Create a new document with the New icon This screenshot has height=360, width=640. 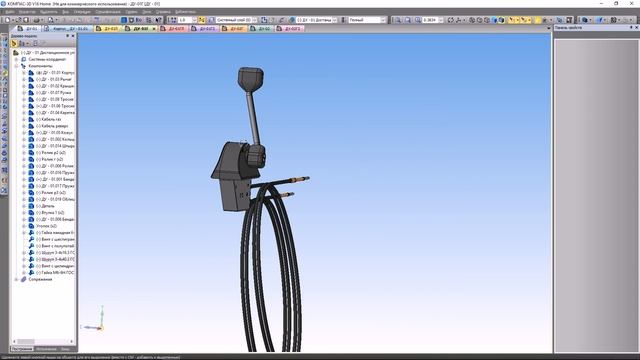pyautogui.click(x=7, y=20)
